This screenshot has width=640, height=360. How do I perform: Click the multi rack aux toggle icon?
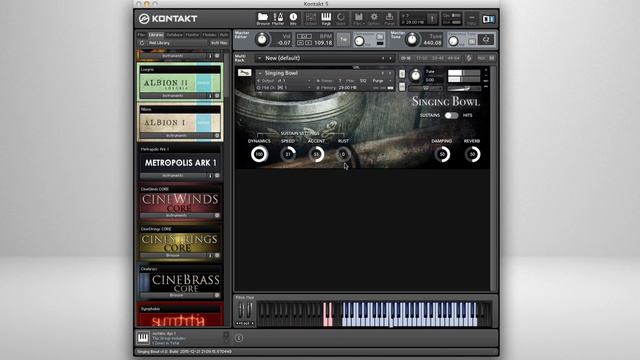click(x=482, y=58)
